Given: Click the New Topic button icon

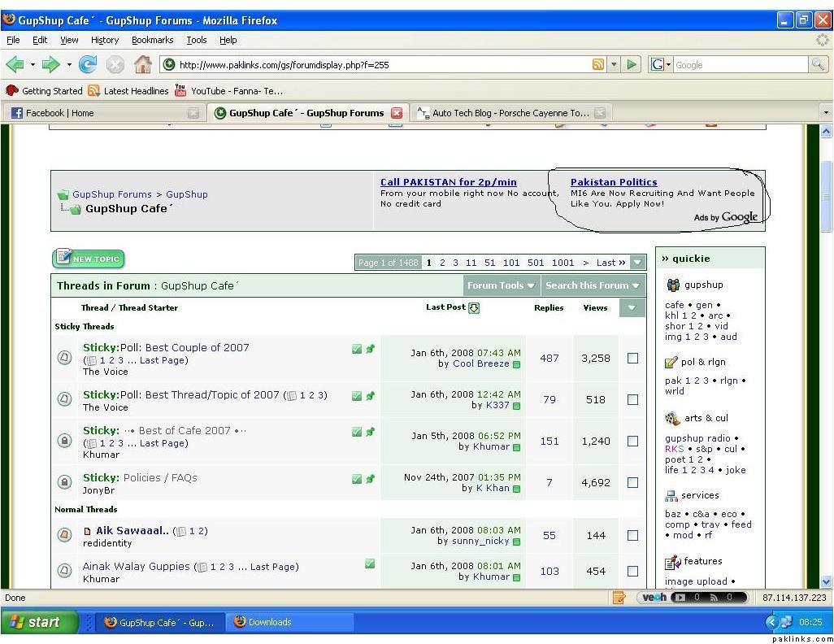Looking at the screenshot, I should point(89,259).
